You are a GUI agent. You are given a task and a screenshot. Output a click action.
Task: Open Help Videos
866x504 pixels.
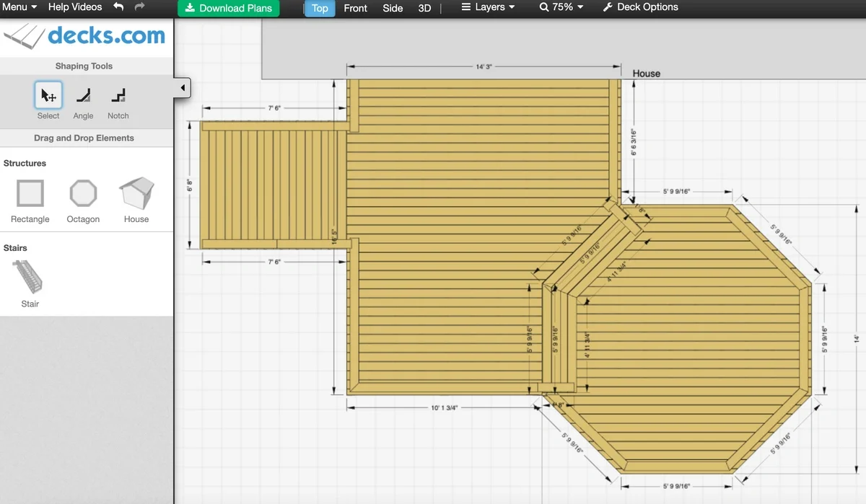[75, 7]
